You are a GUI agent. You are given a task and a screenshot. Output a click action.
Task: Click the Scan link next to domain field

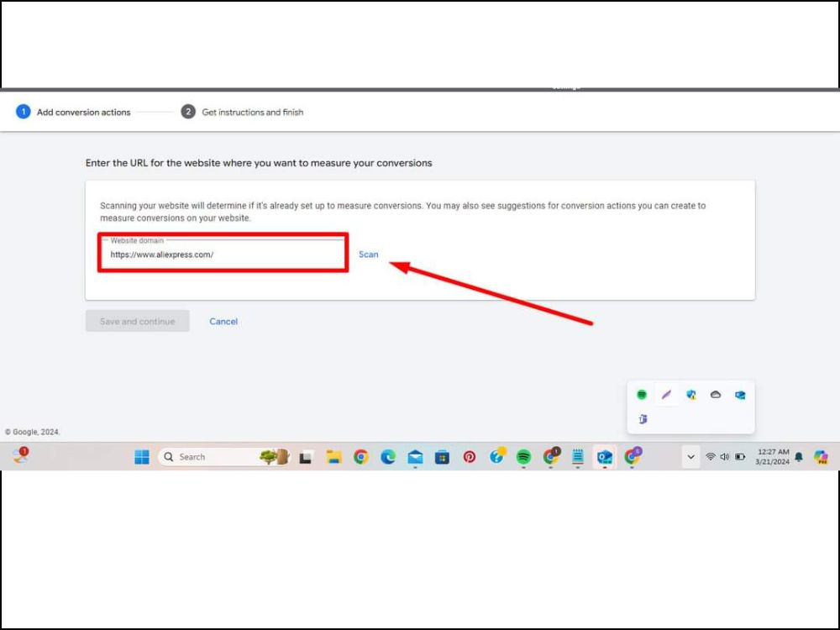[368, 255]
